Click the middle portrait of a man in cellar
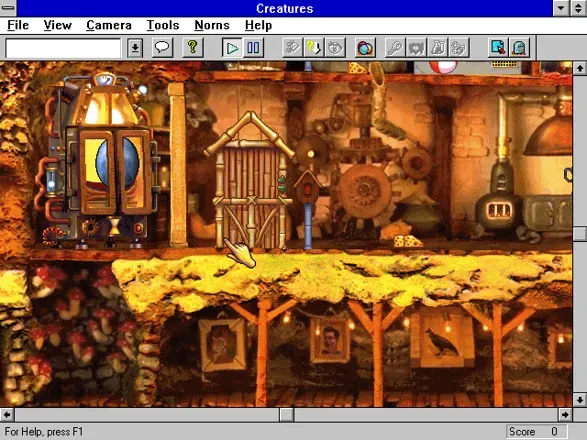Image resolution: width=587 pixels, height=440 pixels. 330,341
